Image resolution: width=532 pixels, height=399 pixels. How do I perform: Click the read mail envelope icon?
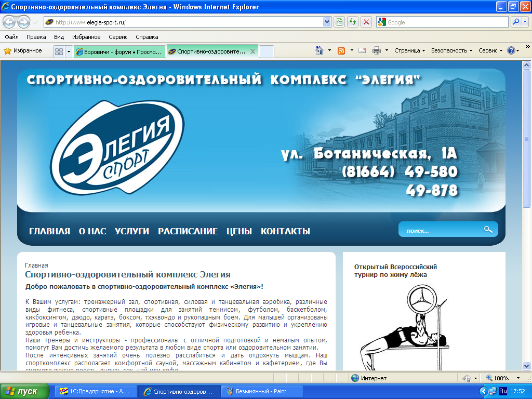(362, 50)
